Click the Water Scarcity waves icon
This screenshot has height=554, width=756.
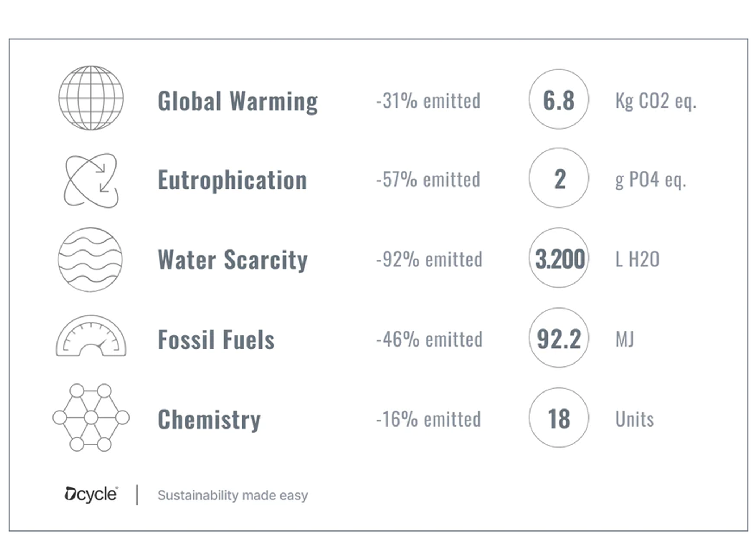click(x=90, y=260)
